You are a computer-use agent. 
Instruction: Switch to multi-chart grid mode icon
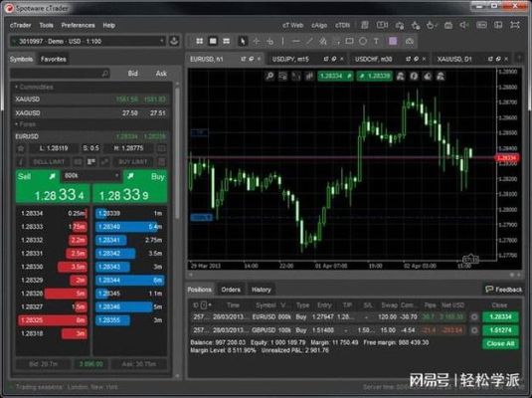tap(200, 42)
